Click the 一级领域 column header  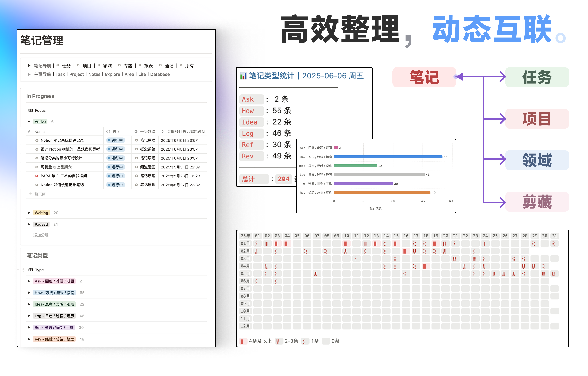(x=145, y=132)
